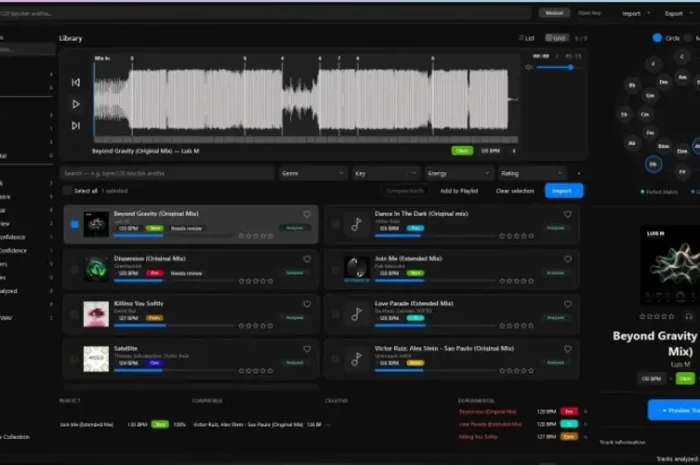Favorite Beyond Gravity with heart icon
This screenshot has height=465, width=700.
(x=307, y=214)
